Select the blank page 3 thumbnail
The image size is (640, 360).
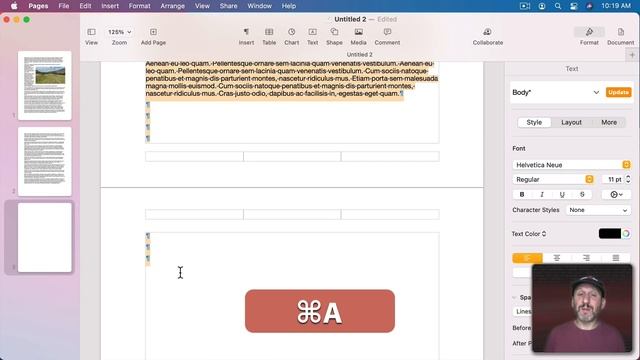coord(44,238)
